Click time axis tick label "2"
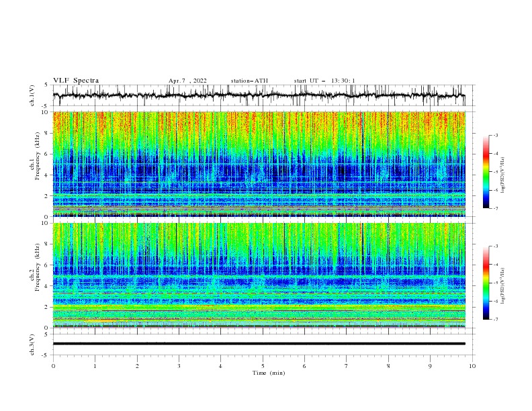Image resolution: width=532 pixels, height=411 pixels. [137, 366]
